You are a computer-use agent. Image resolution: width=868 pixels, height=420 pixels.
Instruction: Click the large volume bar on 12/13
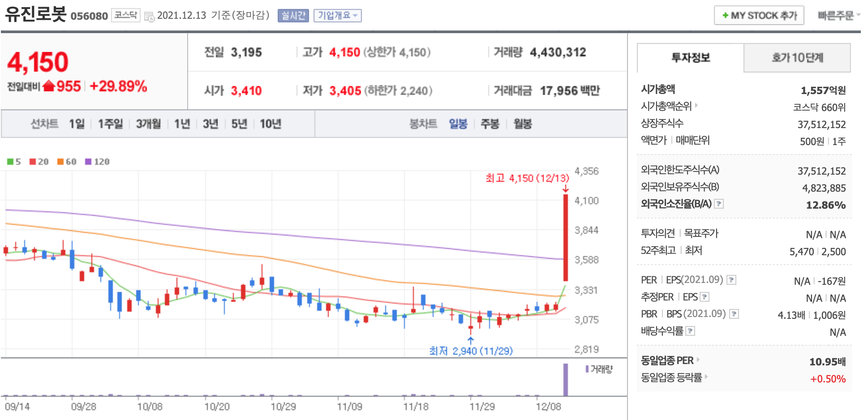coord(566,380)
